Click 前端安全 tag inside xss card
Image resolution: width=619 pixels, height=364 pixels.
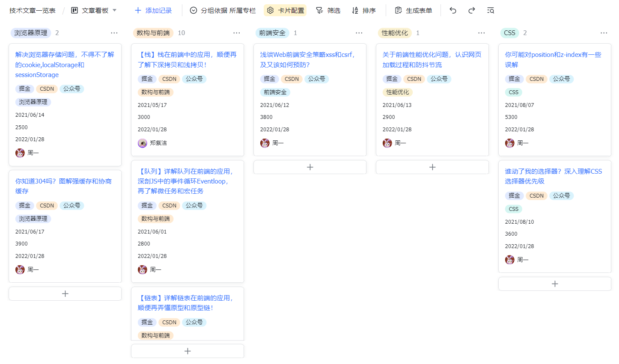click(275, 92)
